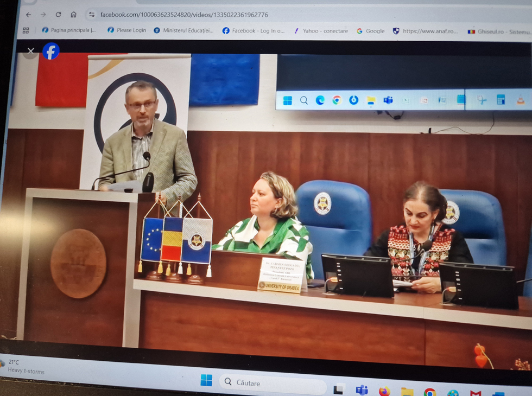Viewport: 532px width, 396px height.
Task: Open the Windows Start menu
Action: (206, 380)
